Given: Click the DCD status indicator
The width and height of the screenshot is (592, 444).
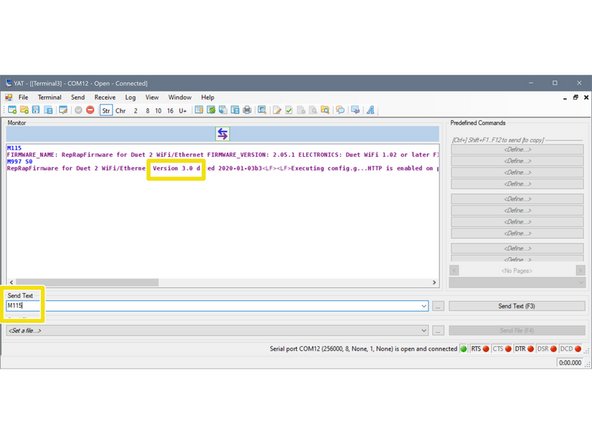Looking at the screenshot, I should point(570,349).
